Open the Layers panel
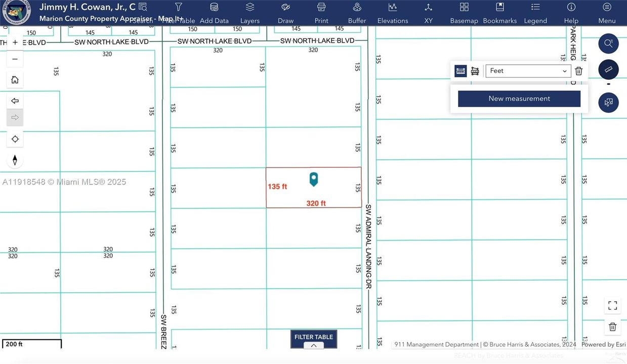Image resolution: width=627 pixels, height=364 pixels. tap(249, 13)
